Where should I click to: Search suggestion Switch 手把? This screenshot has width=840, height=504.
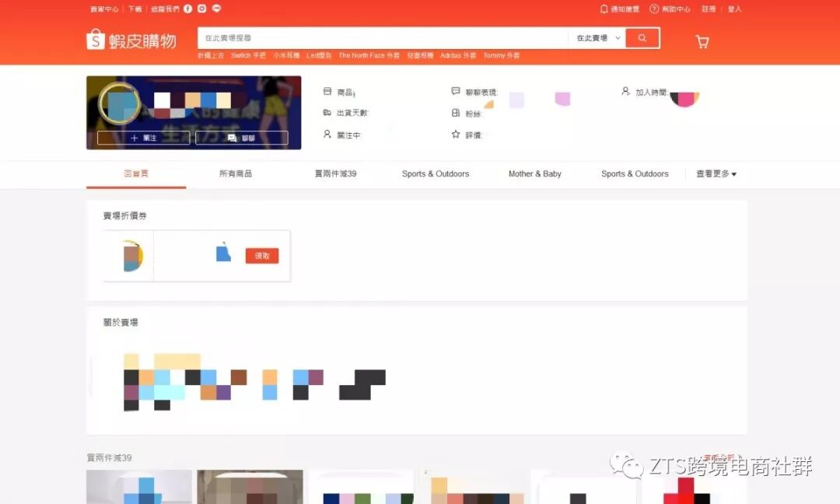(x=249, y=55)
